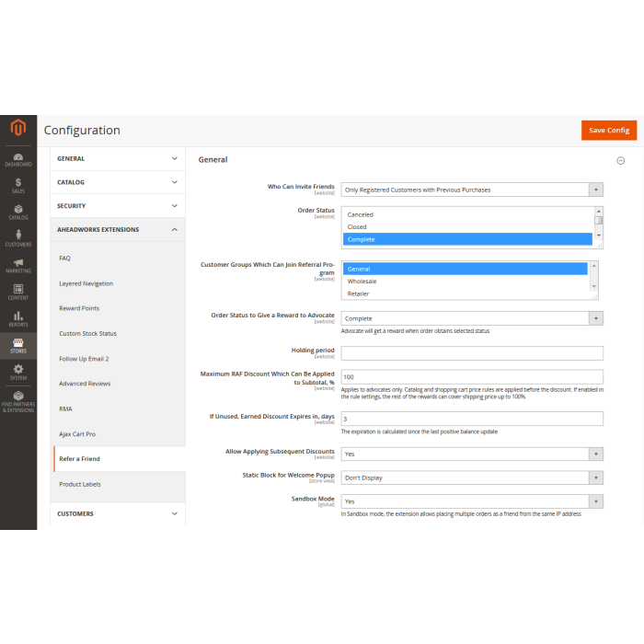Select Layered Navigation in configuration menu

click(86, 283)
